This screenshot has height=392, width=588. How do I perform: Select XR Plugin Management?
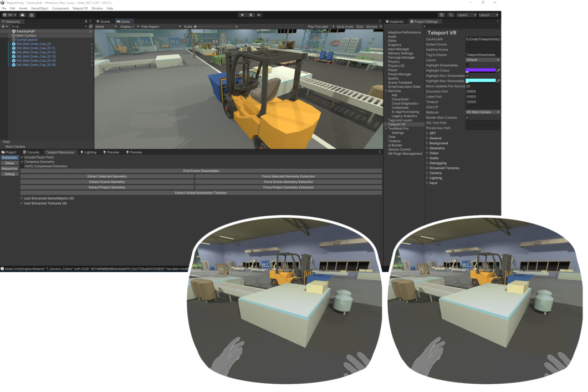click(405, 154)
